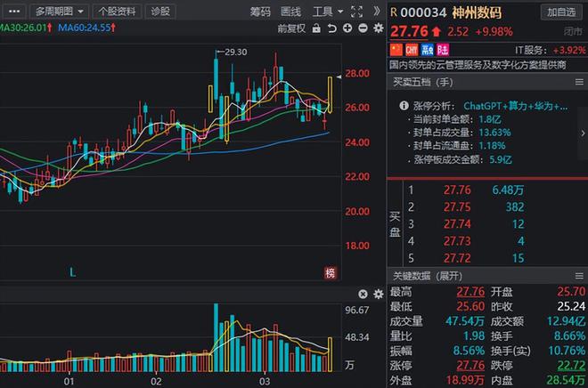Click 加自选 to add to watchlist
Viewport: 588px width, 388px height.
click(560, 12)
